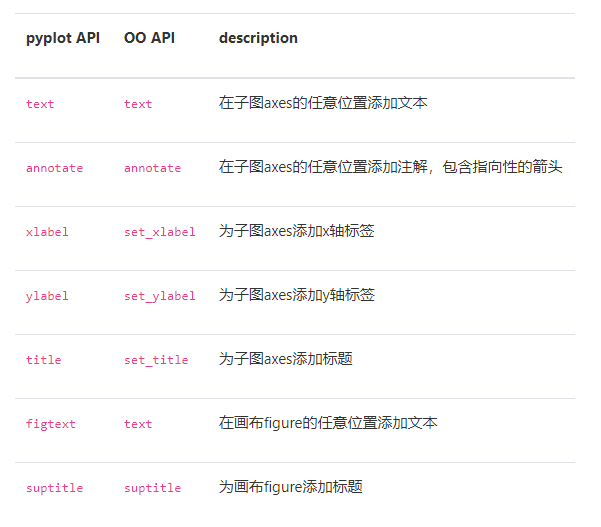Viewport: 601px width, 527px height.
Task: Click the annotate description mentioning 箭头
Action: click(391, 167)
